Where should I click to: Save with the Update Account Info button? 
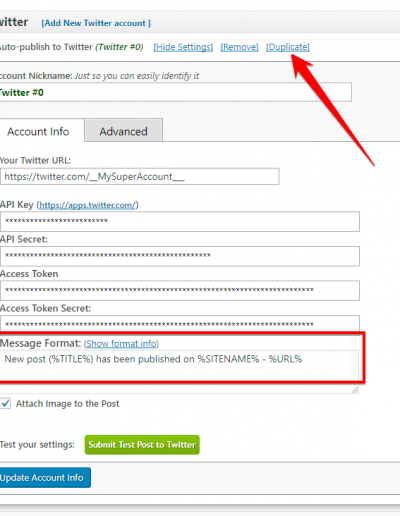click(x=45, y=477)
